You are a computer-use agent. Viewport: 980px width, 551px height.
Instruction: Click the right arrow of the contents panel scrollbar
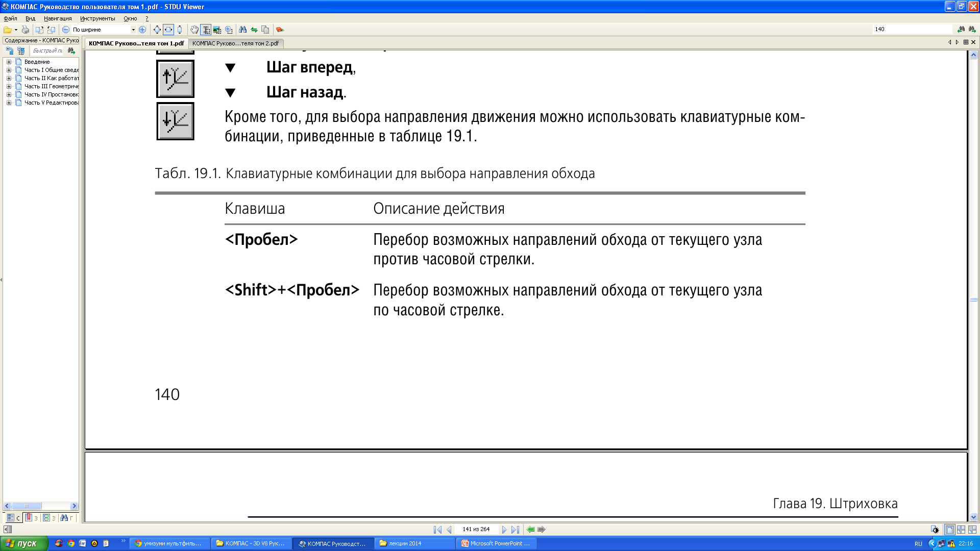[x=74, y=506]
